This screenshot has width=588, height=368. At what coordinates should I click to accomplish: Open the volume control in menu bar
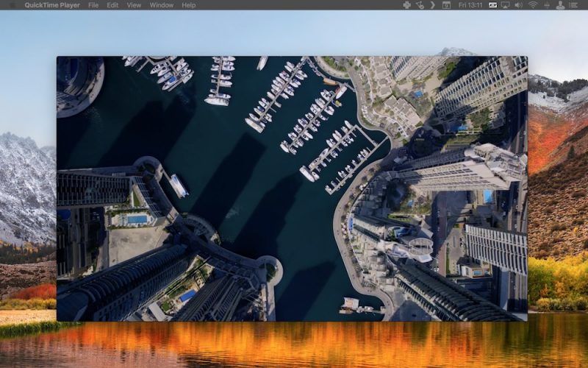click(518, 5)
